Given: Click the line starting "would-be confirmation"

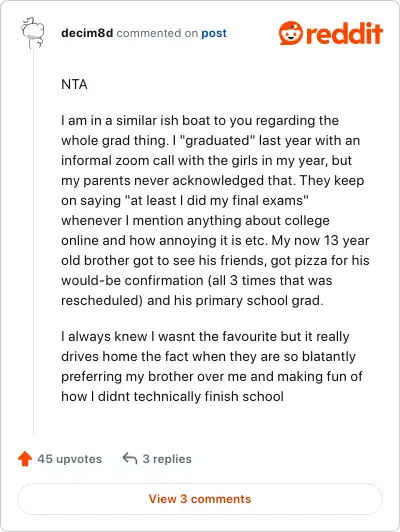Looking at the screenshot, I should [196, 281].
